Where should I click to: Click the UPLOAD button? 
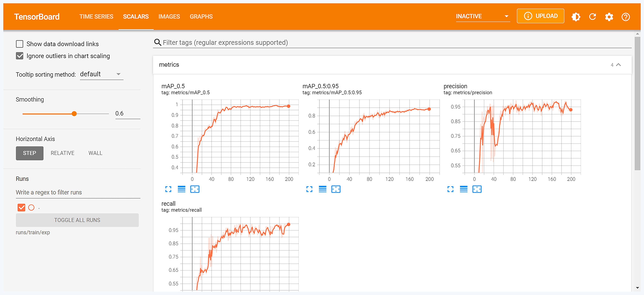(x=540, y=16)
